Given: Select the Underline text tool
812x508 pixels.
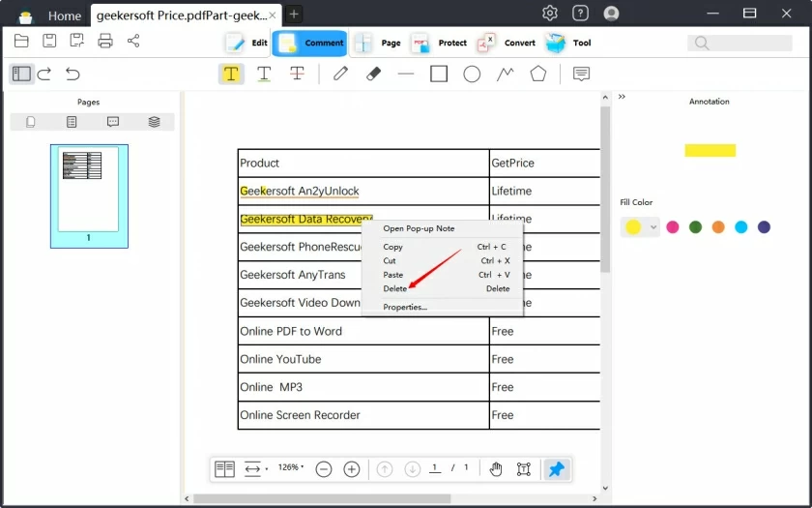Looking at the screenshot, I should click(x=264, y=74).
